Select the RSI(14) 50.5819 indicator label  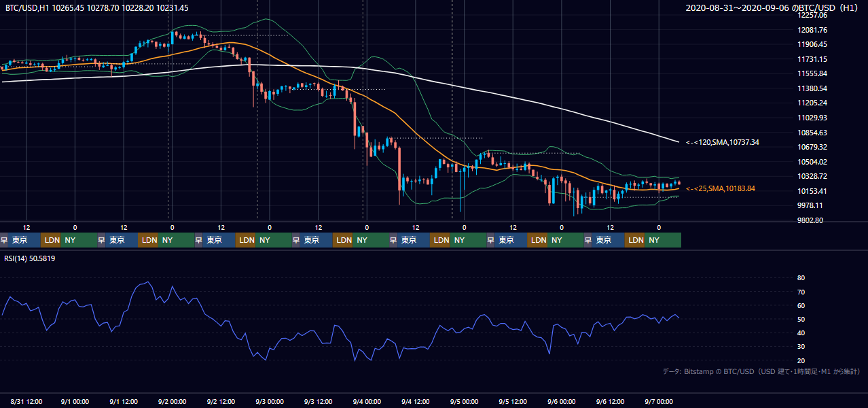(x=30, y=258)
